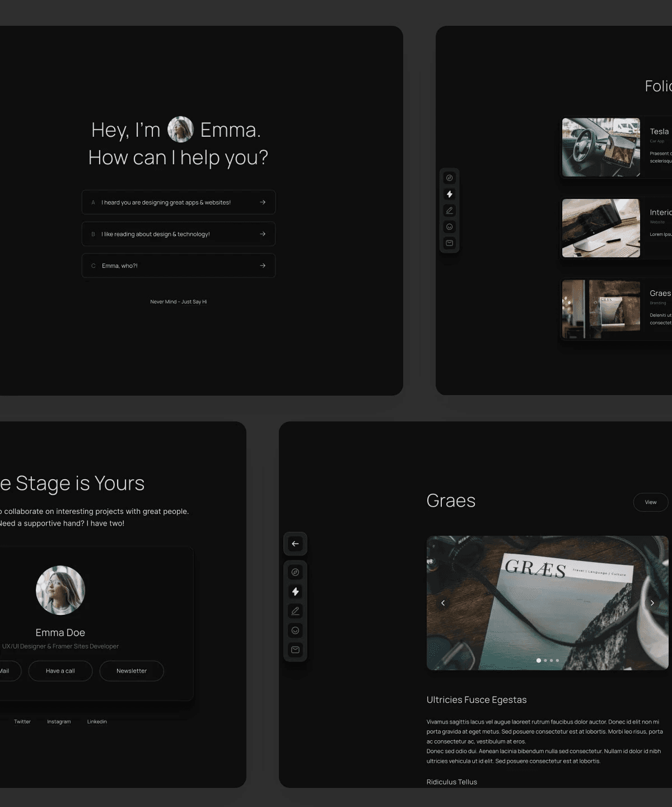Click pencil edit icon in Graes panel sidebar
672x807 pixels.
pyautogui.click(x=295, y=611)
